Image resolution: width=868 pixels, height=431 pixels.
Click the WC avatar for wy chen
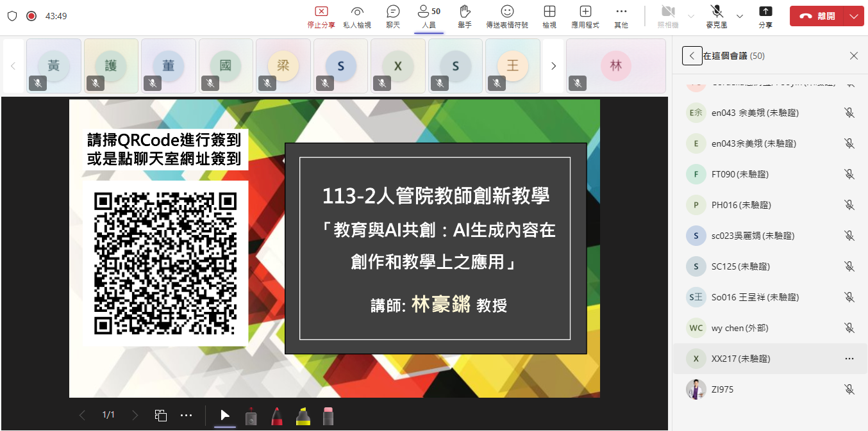click(696, 328)
